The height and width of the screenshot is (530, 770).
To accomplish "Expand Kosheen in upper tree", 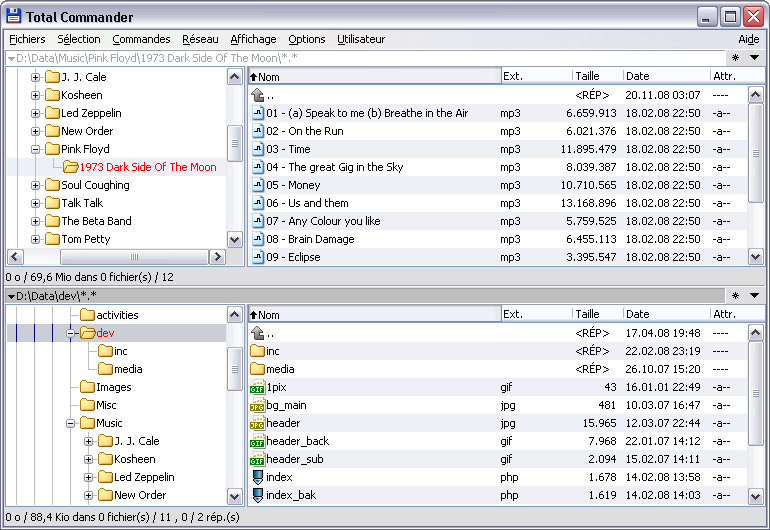I will coord(35,95).
